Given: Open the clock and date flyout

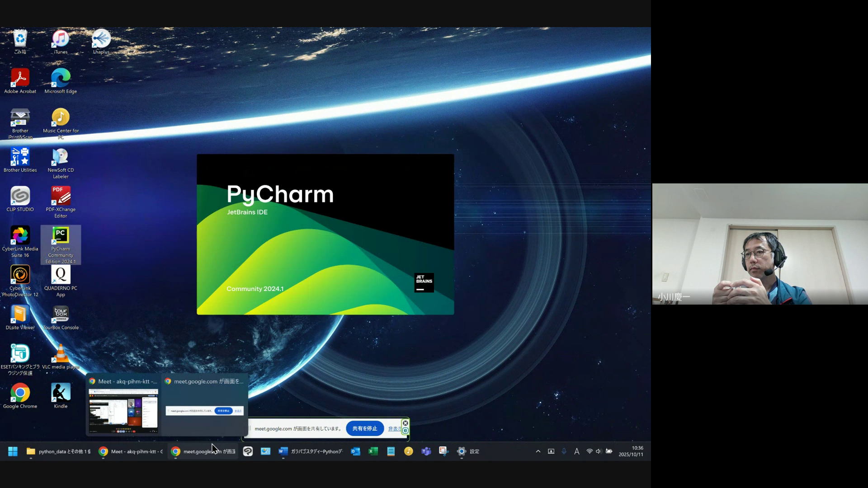Looking at the screenshot, I should coord(631,451).
